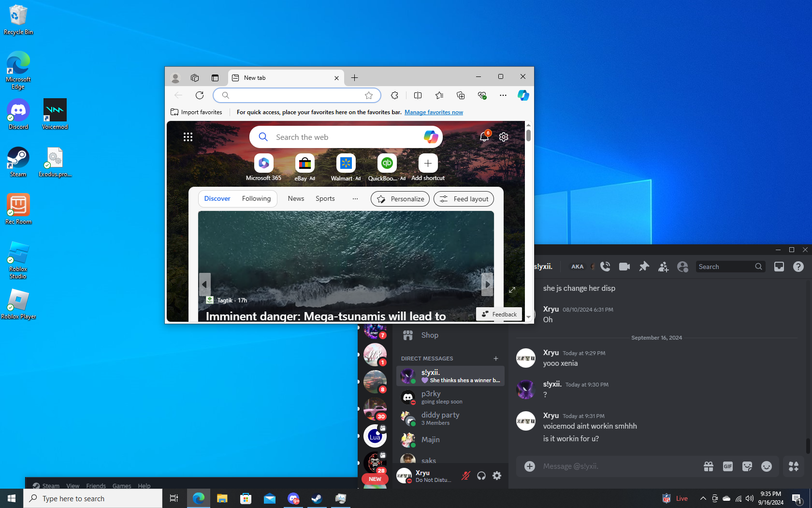Open a new tab in Edge
The width and height of the screenshot is (812, 508).
coord(354,78)
